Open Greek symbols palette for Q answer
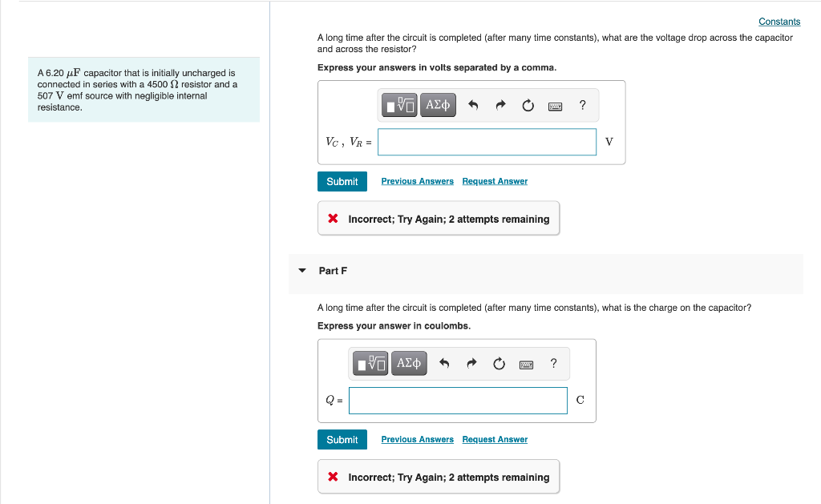This screenshot has width=821, height=504. [x=409, y=363]
